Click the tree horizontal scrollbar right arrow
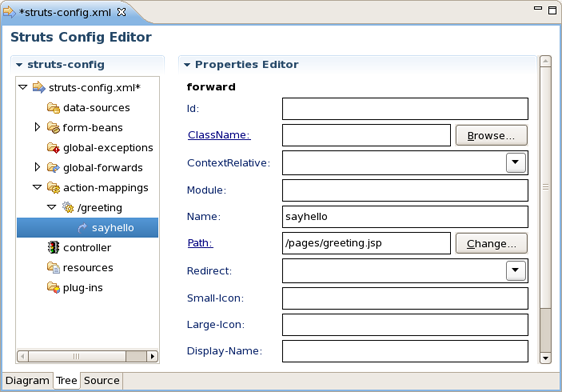 point(152,356)
